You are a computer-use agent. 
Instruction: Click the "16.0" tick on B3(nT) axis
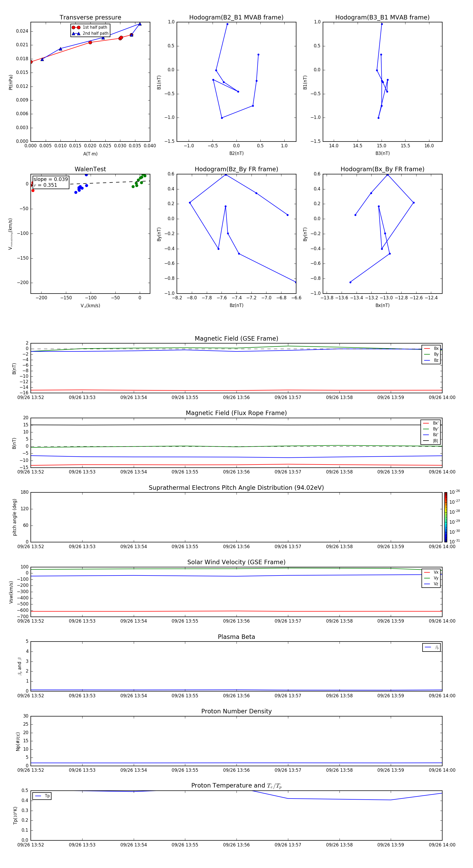(429, 146)
